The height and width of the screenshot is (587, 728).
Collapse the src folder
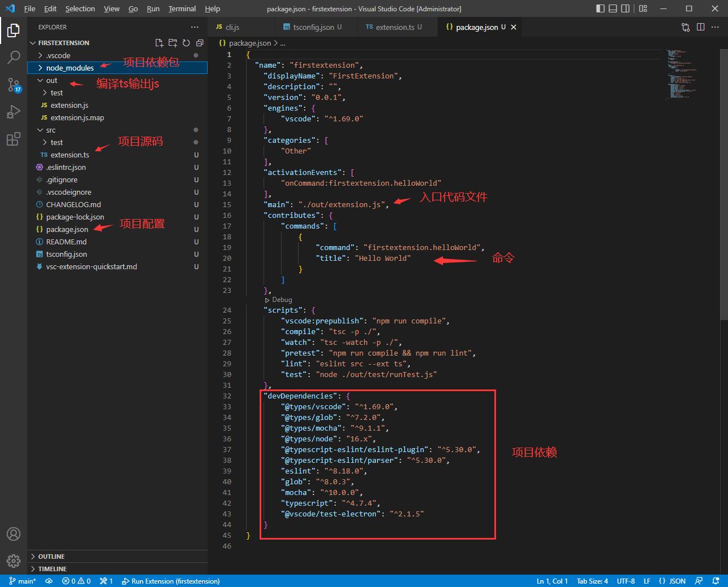[117, 130]
